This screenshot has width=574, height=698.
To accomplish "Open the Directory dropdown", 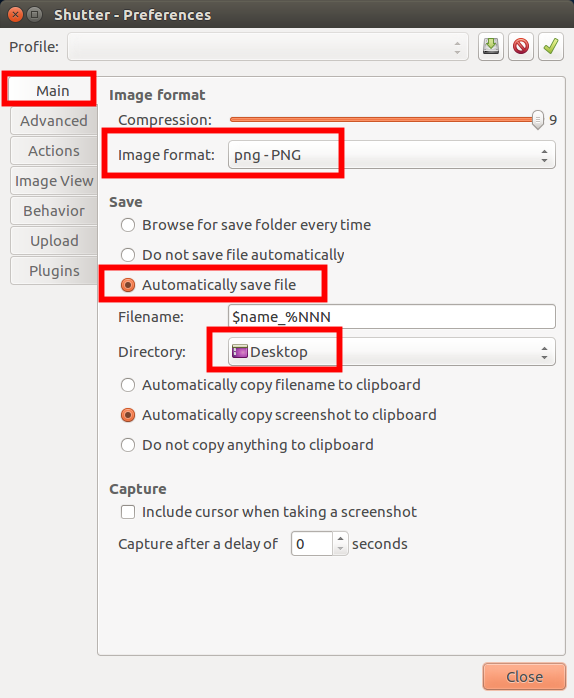I will tap(391, 352).
